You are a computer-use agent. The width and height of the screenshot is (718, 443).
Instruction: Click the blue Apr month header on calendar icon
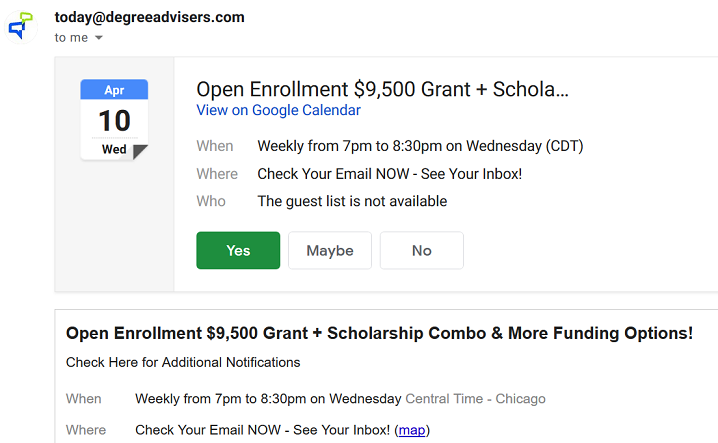tap(114, 89)
